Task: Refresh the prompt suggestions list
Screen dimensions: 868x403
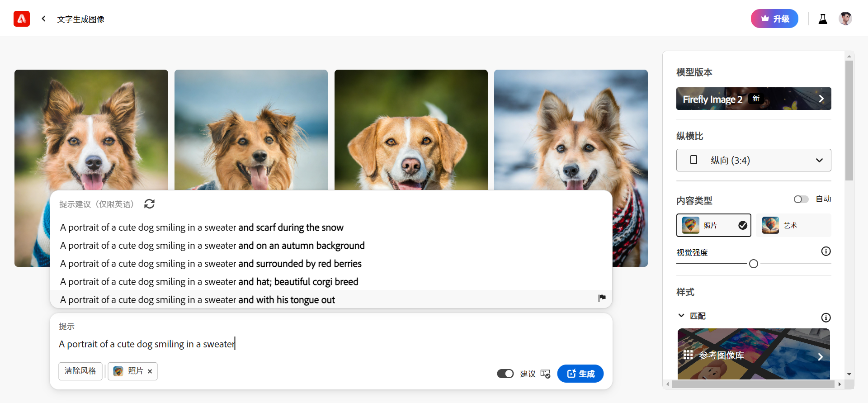Action: point(149,204)
